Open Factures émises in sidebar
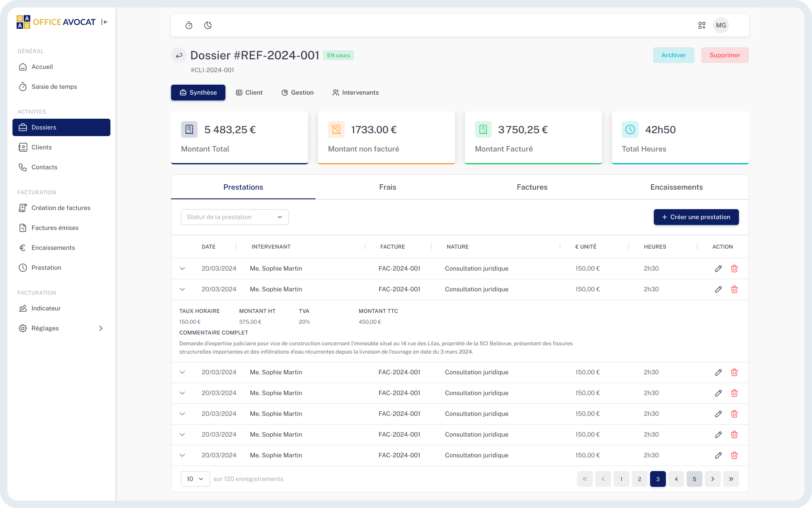812x508 pixels. [61, 228]
